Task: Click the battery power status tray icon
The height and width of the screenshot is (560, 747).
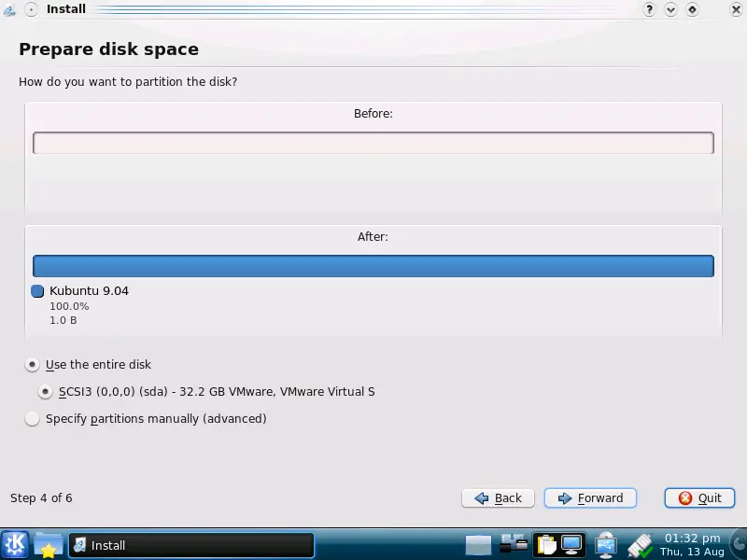Action: pos(640,546)
